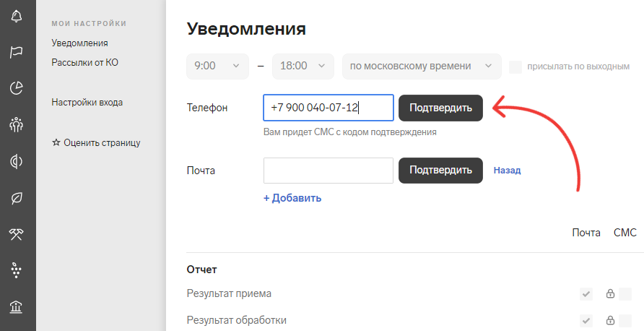Enable the send on weekends checkbox
Screen dimensions: 644x331
(x=515, y=66)
